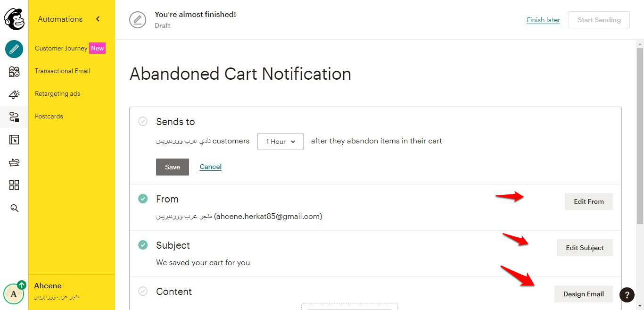
Task: Click the Design Email button
Action: pos(583,294)
